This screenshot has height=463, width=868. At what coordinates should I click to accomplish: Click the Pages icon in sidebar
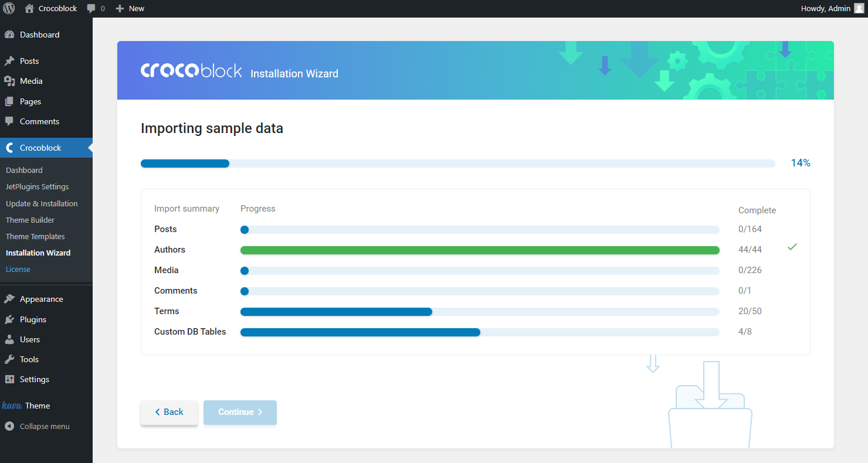point(9,101)
